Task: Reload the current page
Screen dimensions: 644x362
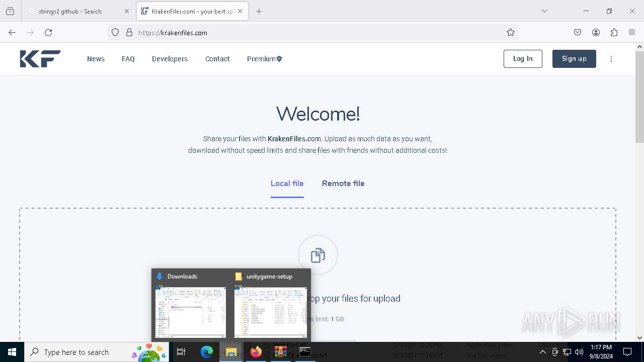Action: pos(48,32)
